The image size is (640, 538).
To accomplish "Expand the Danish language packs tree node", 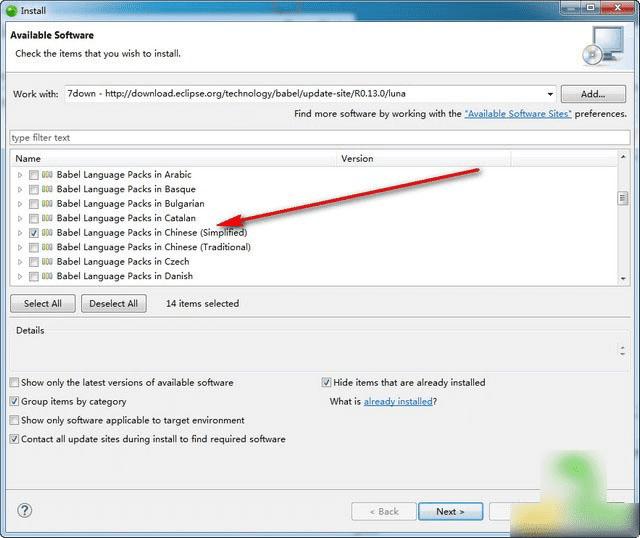I will click(20, 277).
